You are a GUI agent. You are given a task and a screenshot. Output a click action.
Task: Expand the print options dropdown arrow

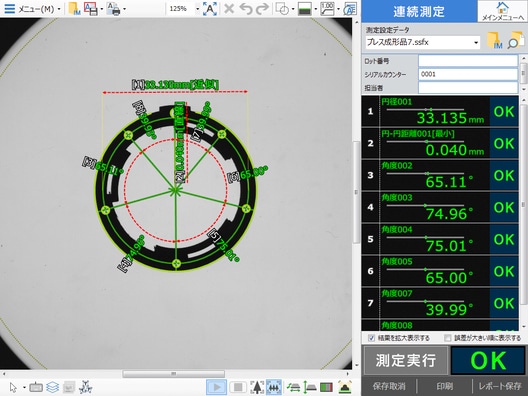[125, 9]
